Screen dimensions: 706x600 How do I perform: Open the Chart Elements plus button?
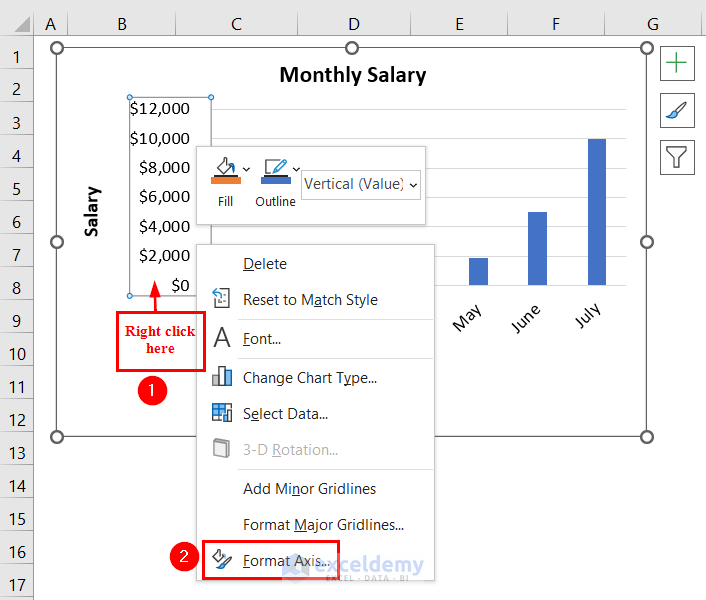tap(677, 63)
